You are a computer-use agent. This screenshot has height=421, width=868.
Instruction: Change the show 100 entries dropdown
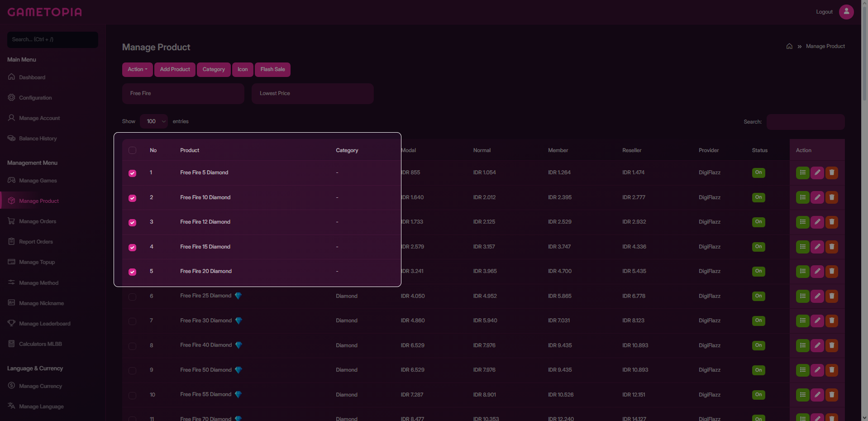click(154, 121)
